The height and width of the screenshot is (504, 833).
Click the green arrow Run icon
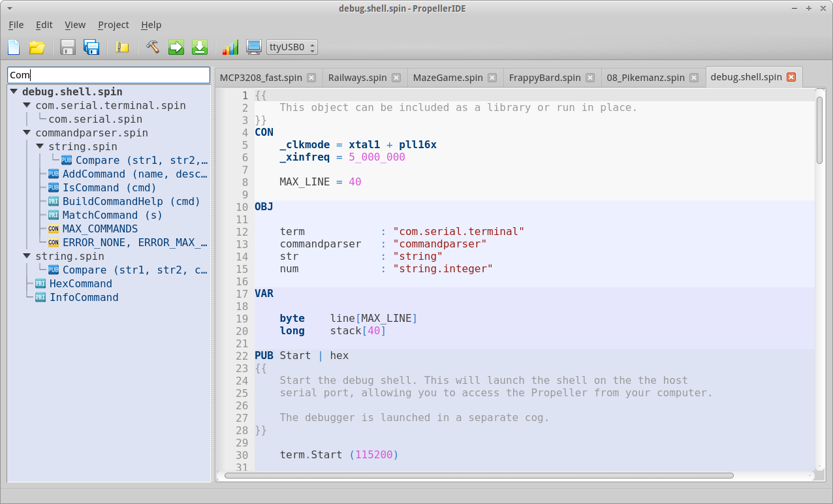[x=176, y=47]
